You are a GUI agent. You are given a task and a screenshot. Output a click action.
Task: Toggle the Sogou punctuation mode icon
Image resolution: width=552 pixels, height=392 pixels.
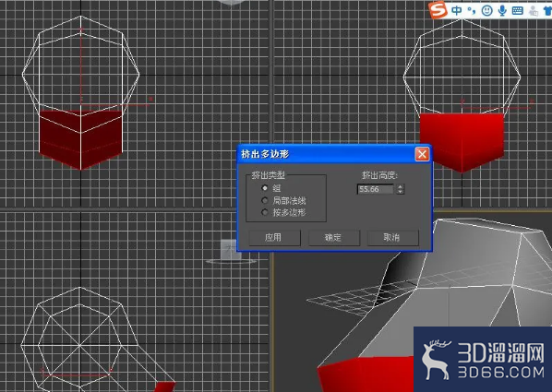pyautogui.click(x=472, y=10)
